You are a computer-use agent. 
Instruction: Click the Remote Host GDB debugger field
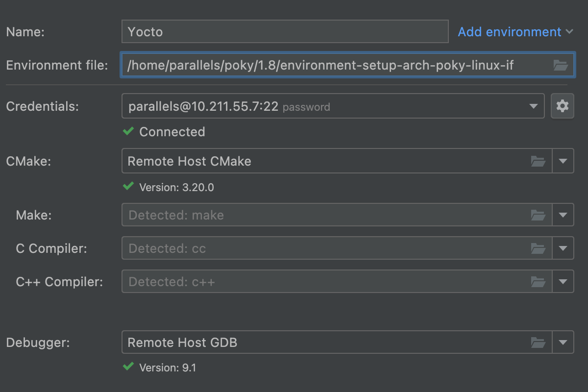(x=323, y=343)
